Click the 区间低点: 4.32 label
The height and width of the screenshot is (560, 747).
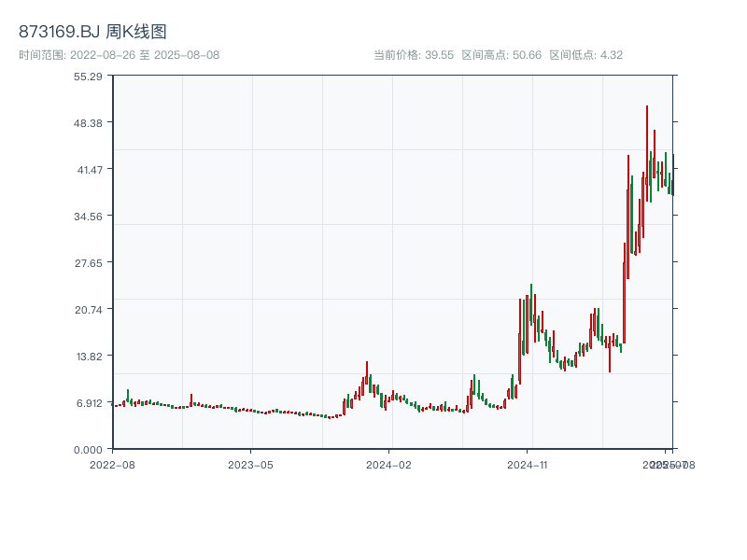click(586, 55)
